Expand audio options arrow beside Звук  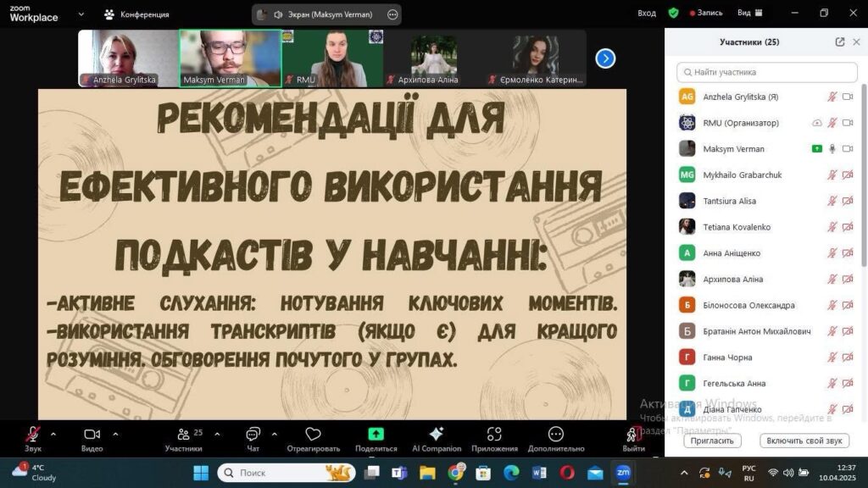click(53, 434)
